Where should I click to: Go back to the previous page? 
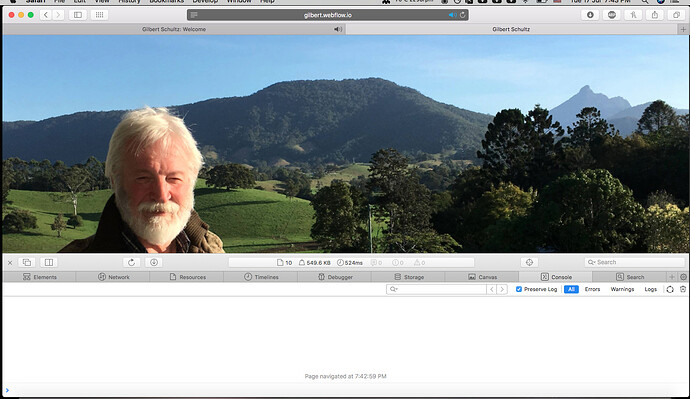point(46,15)
